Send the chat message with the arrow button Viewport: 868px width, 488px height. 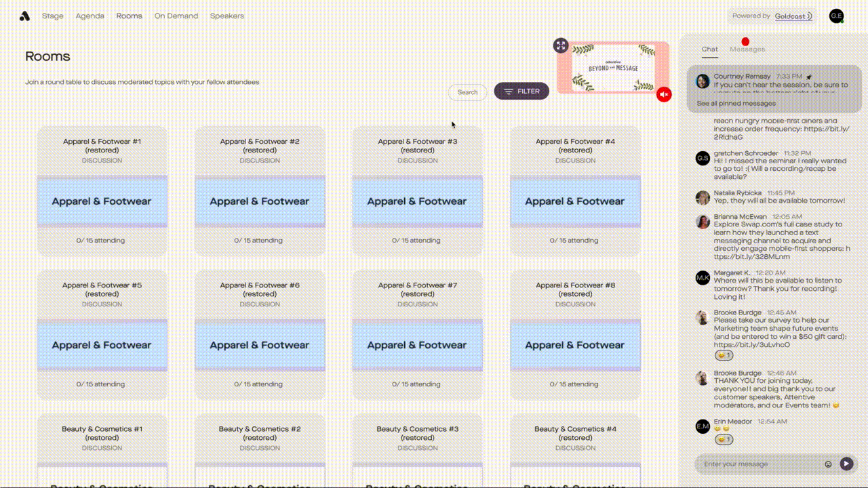point(846,464)
